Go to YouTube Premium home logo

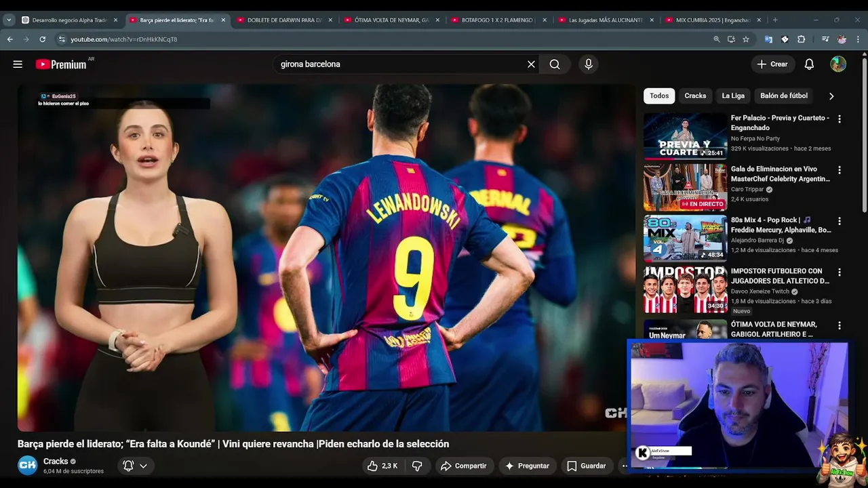[x=61, y=64]
